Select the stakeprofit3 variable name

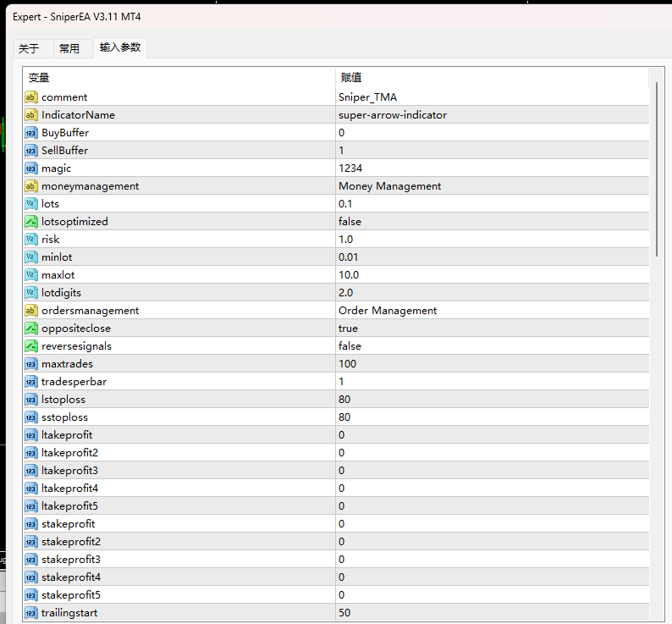71,560
